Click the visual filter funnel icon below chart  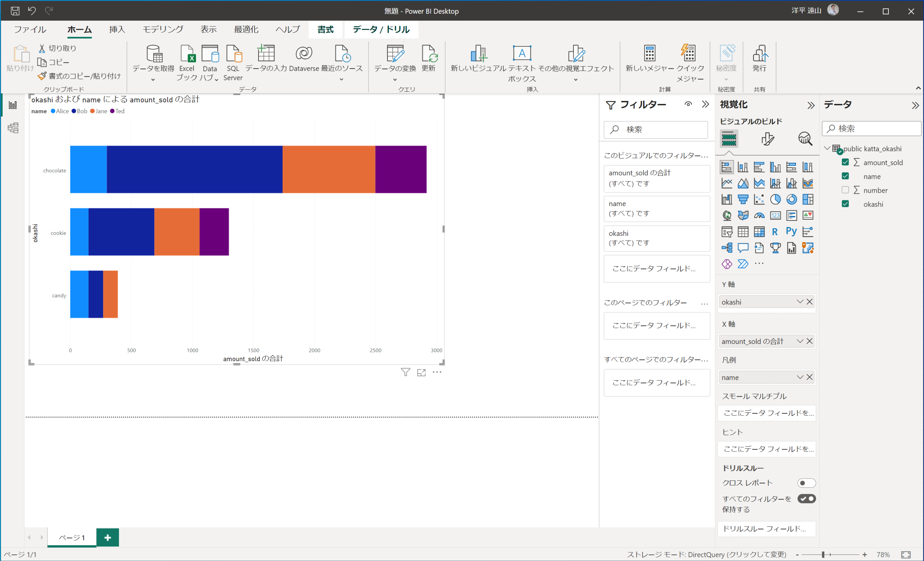[405, 372]
